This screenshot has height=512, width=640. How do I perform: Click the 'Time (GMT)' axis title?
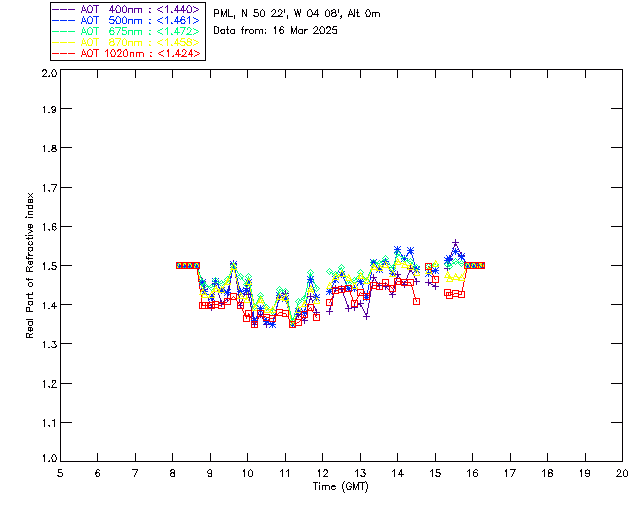[341, 487]
